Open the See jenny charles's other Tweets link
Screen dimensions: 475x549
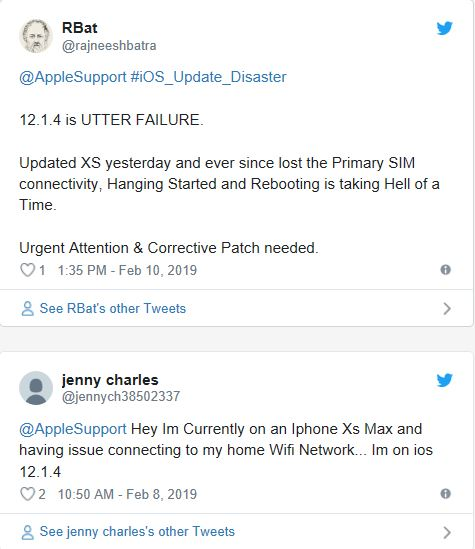(137, 532)
